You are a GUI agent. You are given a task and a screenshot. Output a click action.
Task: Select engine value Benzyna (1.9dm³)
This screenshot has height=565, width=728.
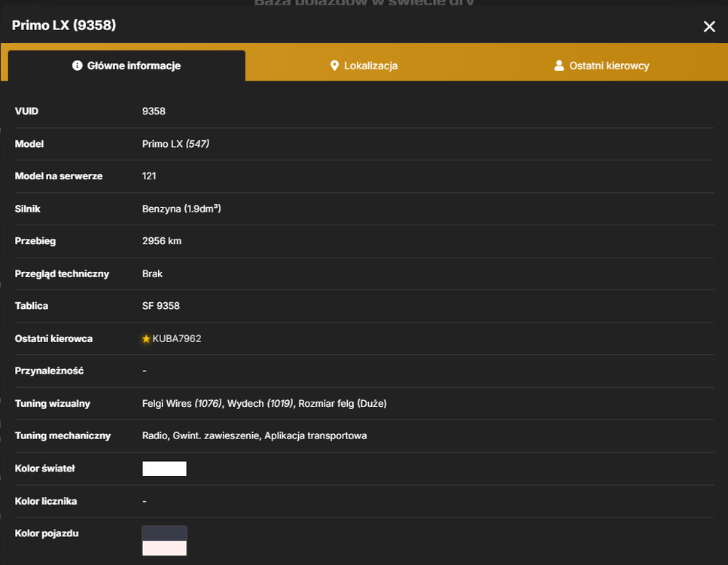(181, 209)
